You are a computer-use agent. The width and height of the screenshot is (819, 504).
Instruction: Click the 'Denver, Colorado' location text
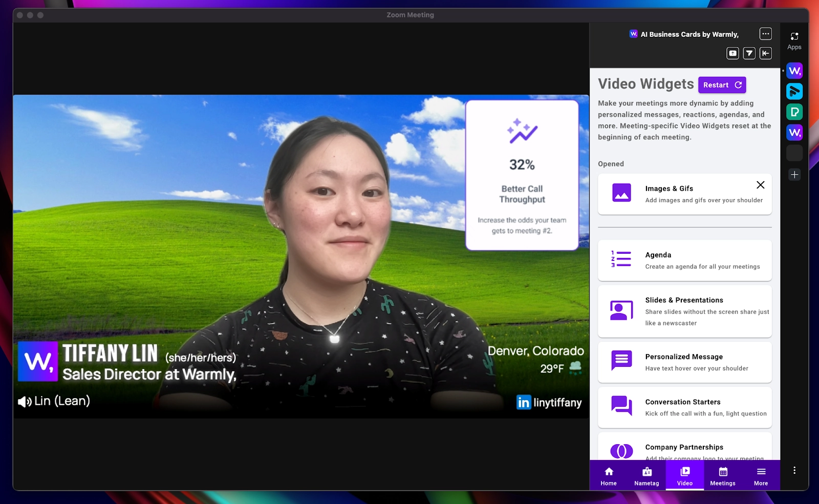[x=536, y=351]
